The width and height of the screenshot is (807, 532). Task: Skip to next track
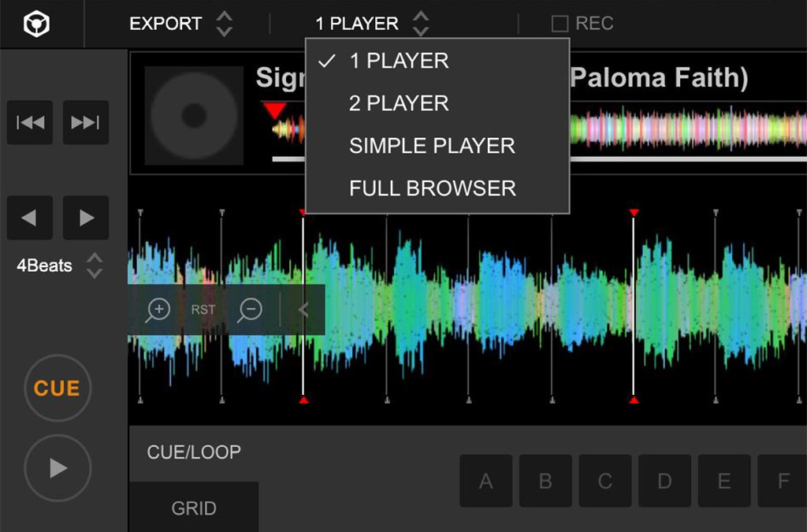click(x=85, y=122)
